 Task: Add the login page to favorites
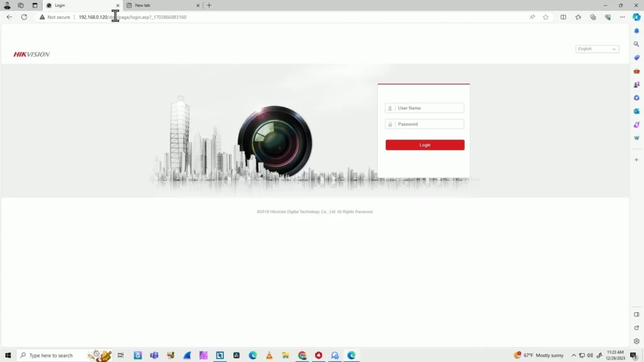546,17
